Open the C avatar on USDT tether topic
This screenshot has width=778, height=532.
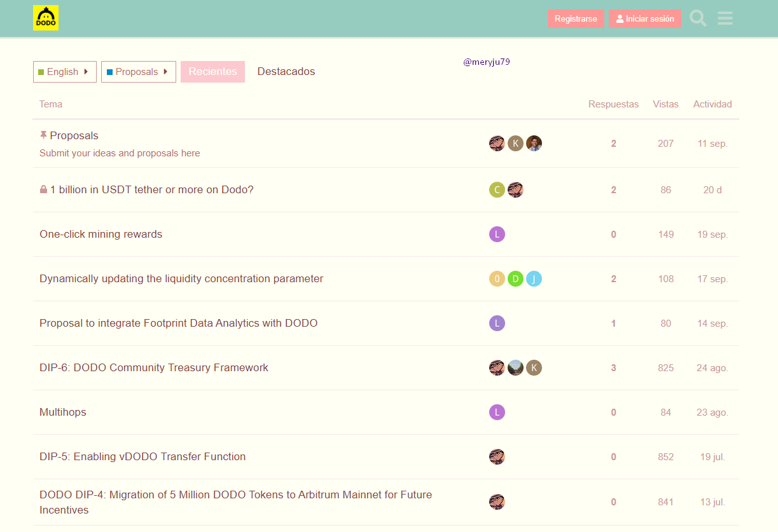(x=497, y=189)
